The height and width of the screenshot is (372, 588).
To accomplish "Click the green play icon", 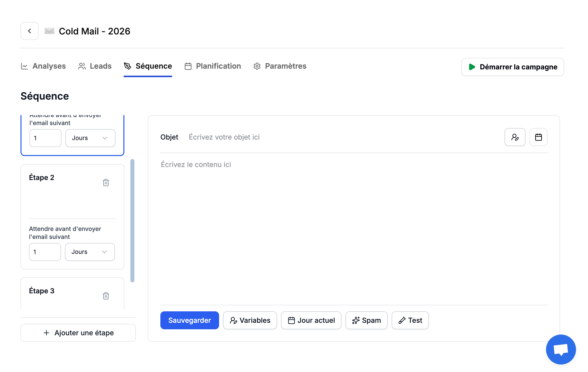I will point(472,67).
